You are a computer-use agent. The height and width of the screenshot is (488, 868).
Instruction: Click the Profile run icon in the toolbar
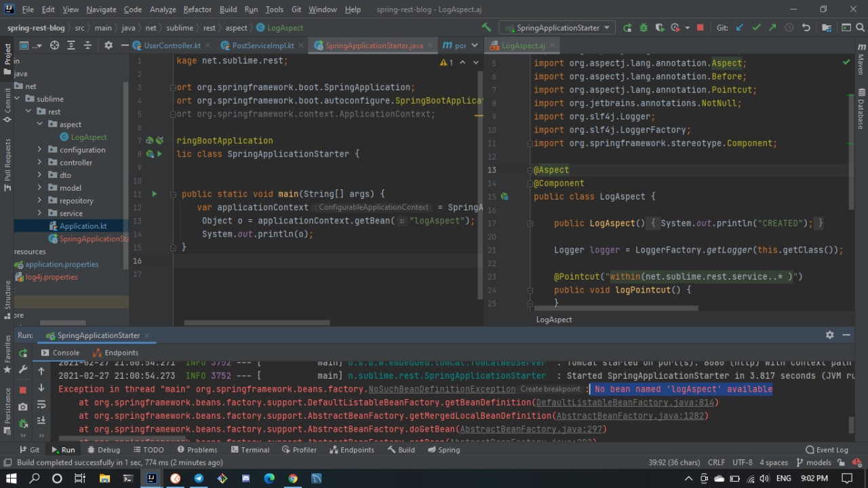[x=675, y=28]
